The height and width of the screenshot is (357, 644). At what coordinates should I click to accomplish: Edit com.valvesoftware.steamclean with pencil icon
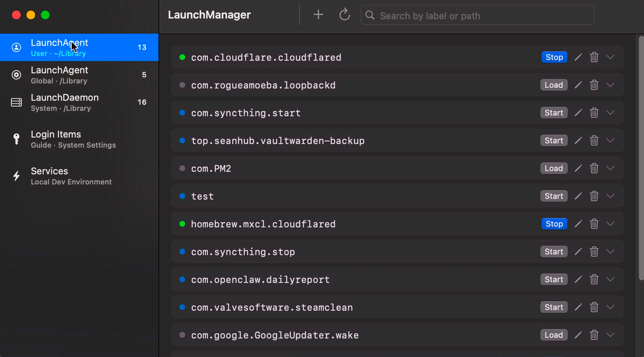pyautogui.click(x=578, y=307)
